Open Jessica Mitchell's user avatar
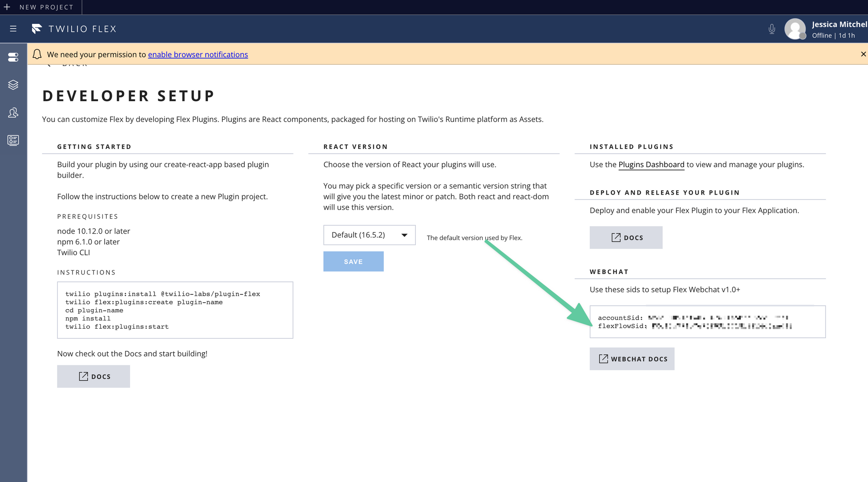Viewport: 868px width, 482px height. [795, 29]
